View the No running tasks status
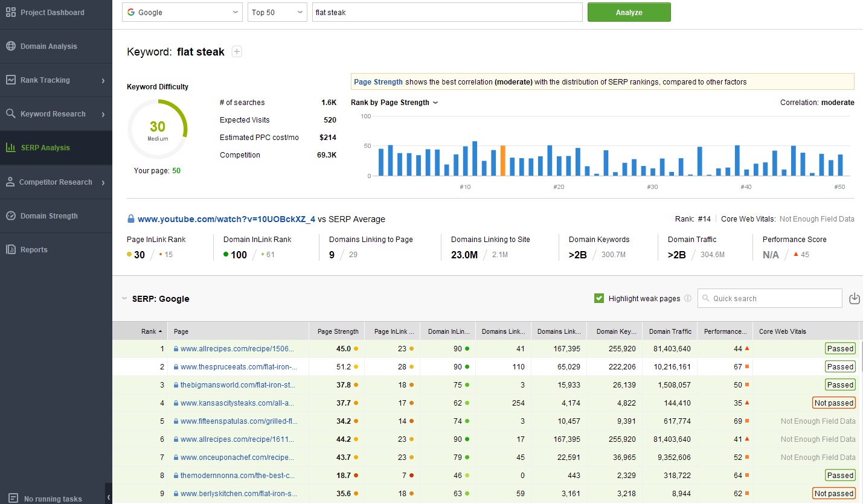The image size is (863, 504). click(x=53, y=499)
